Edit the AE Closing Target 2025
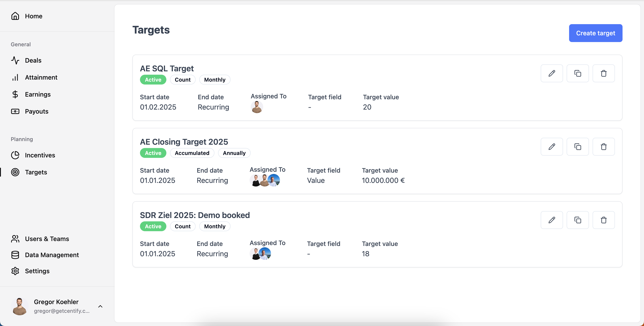This screenshot has height=326, width=644. coord(551,146)
